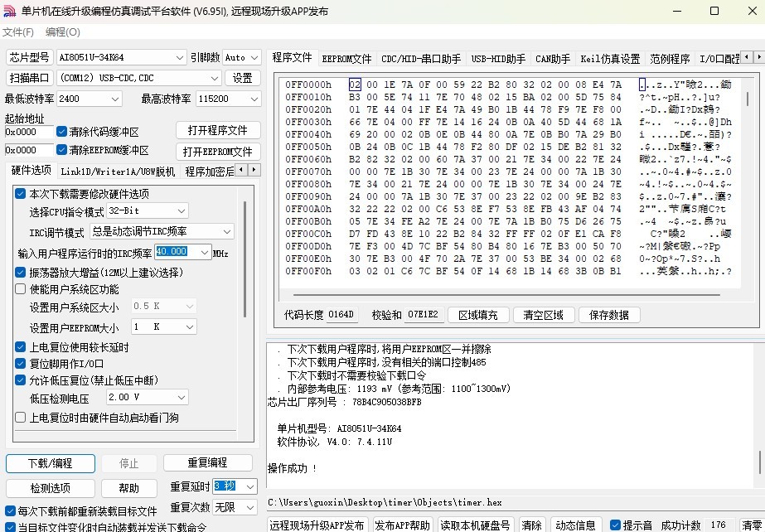Click the 检测选项 button
Image resolution: width=765 pixels, height=532 pixels.
click(51, 488)
